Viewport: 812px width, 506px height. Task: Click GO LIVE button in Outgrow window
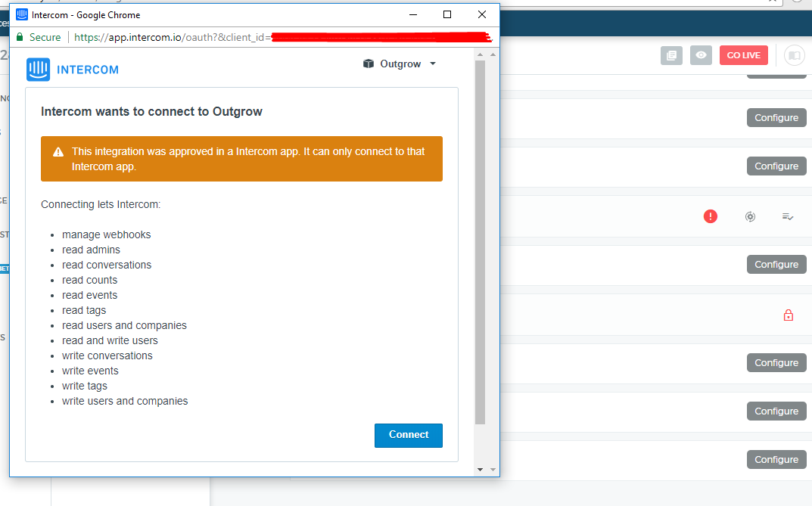pos(744,55)
